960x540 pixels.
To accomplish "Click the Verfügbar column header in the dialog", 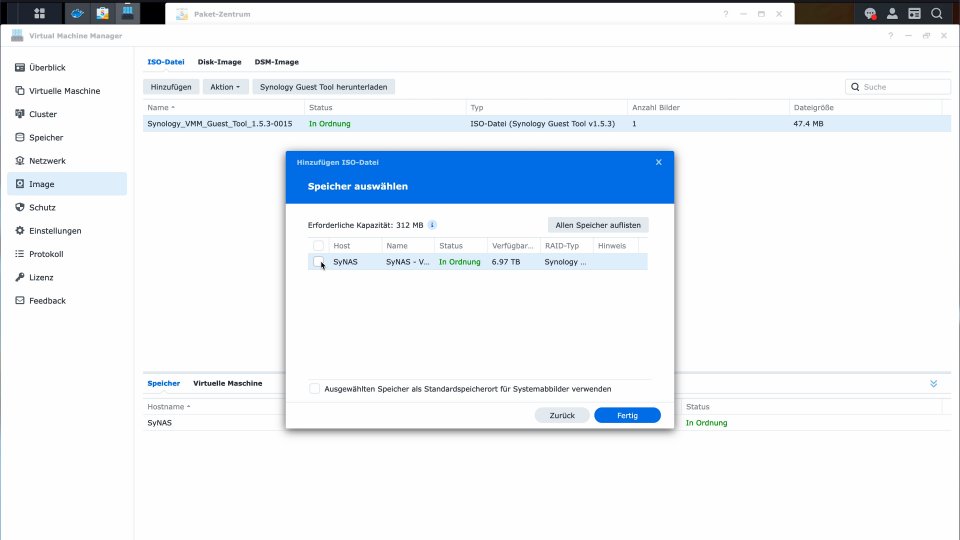I will (513, 246).
